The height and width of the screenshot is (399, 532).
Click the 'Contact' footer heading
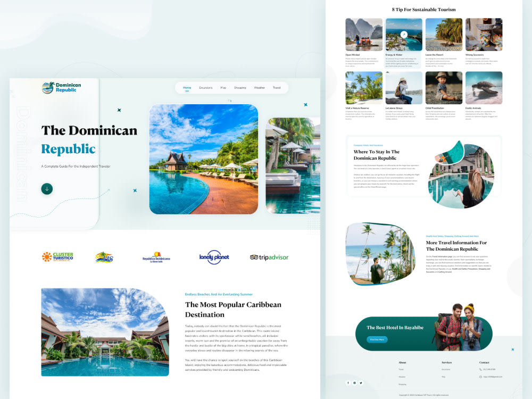pyautogui.click(x=484, y=362)
